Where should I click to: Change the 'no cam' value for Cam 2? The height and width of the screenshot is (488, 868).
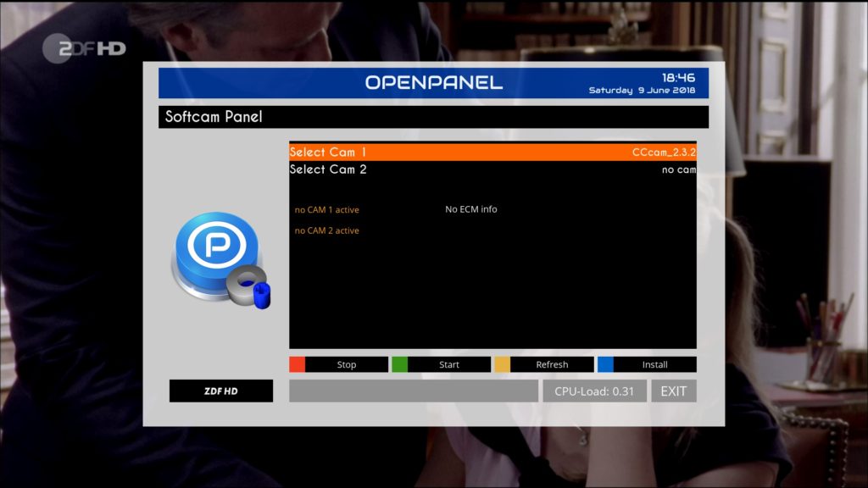tap(679, 169)
